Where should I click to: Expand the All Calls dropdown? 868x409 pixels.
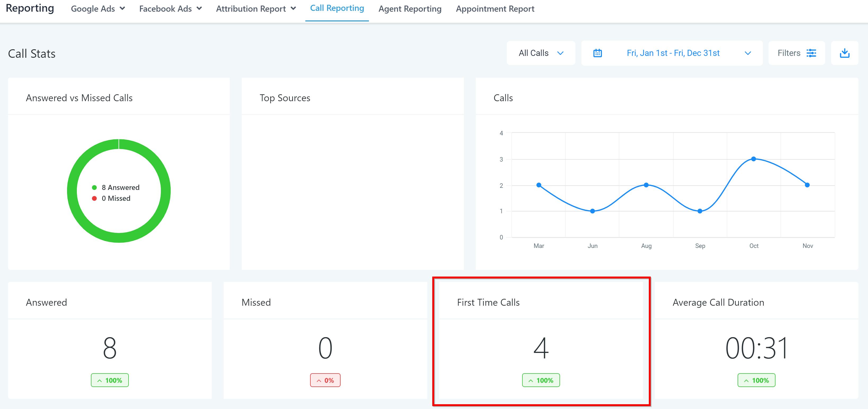[540, 53]
